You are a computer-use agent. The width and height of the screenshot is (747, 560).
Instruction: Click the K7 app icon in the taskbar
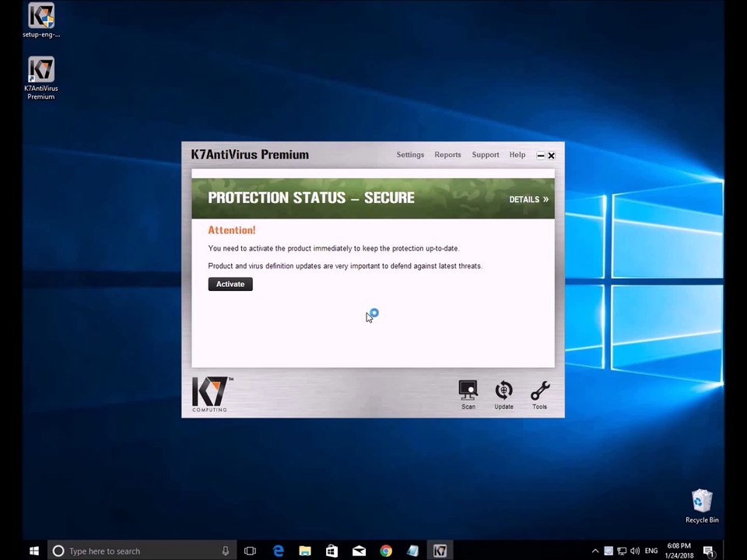[x=440, y=551]
